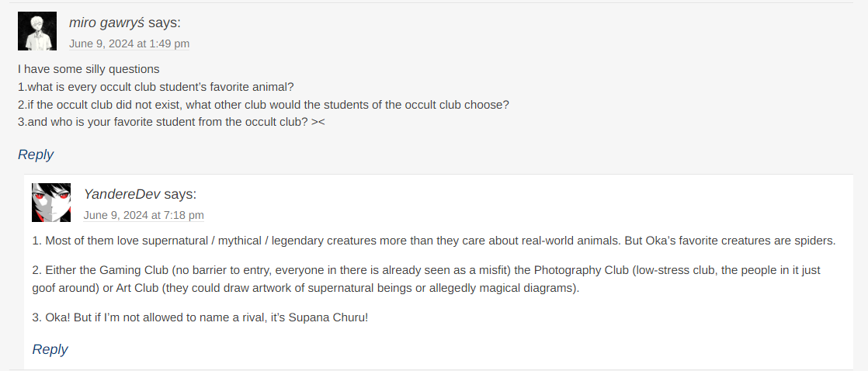Open miro gawryś author name link
This screenshot has height=371, width=868.
pyautogui.click(x=107, y=23)
